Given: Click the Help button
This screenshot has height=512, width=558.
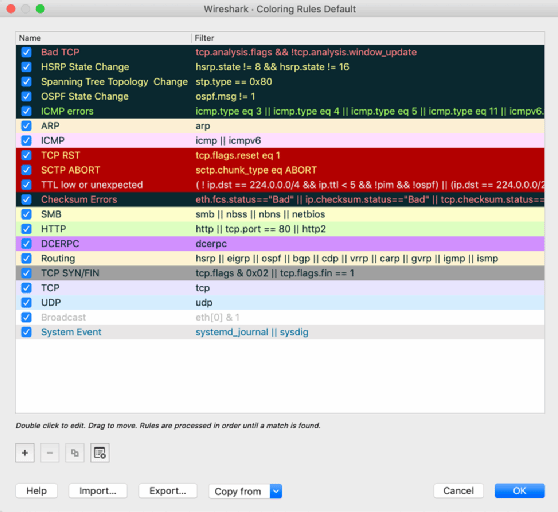Looking at the screenshot, I should coord(36,491).
